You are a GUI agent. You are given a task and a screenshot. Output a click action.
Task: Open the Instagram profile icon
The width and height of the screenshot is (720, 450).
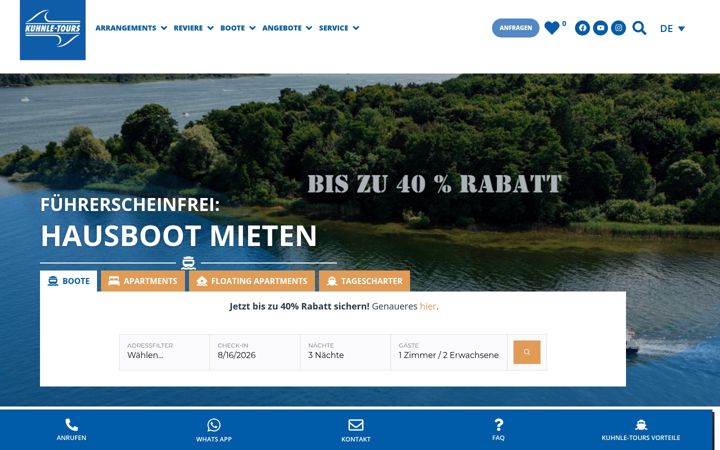[618, 28]
